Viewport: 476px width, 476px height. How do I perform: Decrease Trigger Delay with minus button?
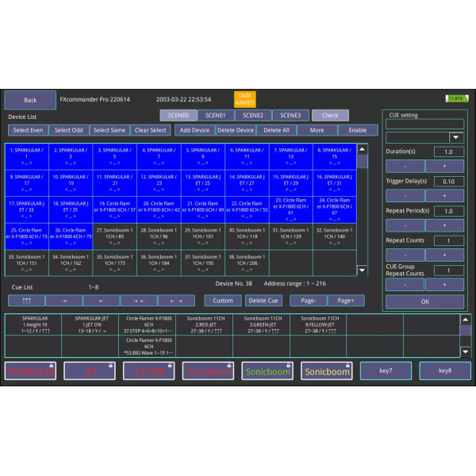coord(405,196)
